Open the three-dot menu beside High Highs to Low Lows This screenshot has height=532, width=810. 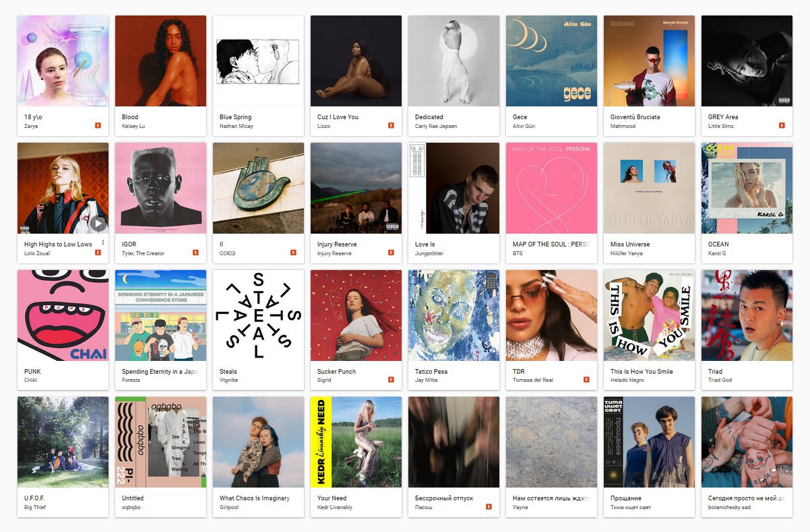[x=103, y=243]
